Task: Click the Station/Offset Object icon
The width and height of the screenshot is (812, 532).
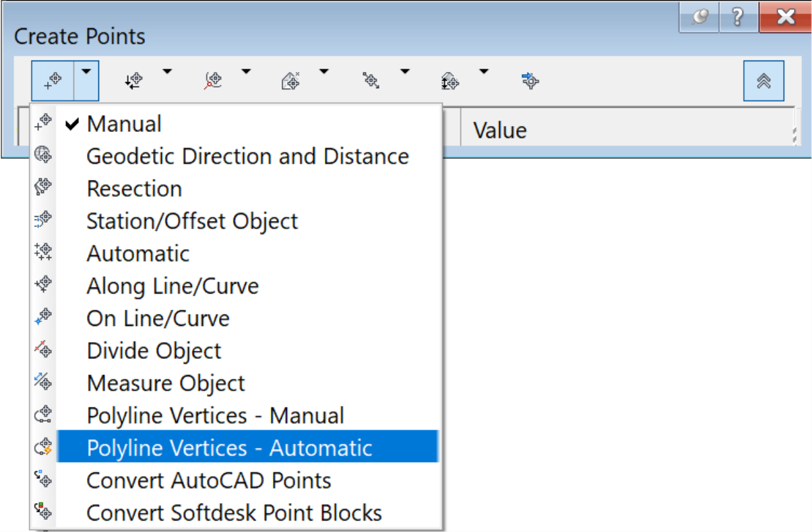Action: (x=43, y=220)
